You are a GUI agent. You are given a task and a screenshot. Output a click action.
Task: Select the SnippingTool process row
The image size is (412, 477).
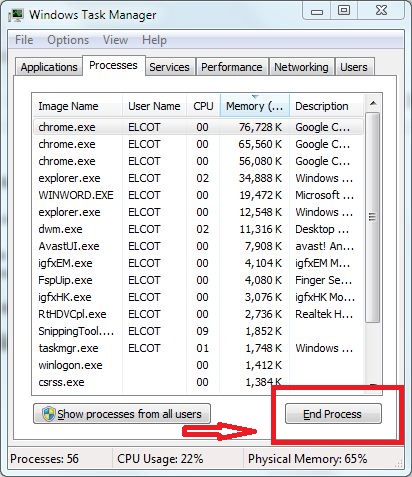pos(198,331)
